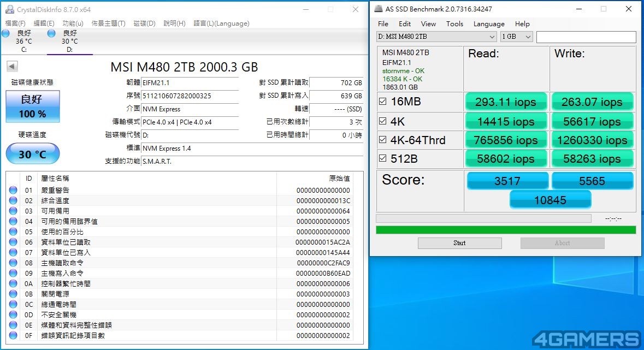Click the green benchmark progress bar

tap(506, 230)
